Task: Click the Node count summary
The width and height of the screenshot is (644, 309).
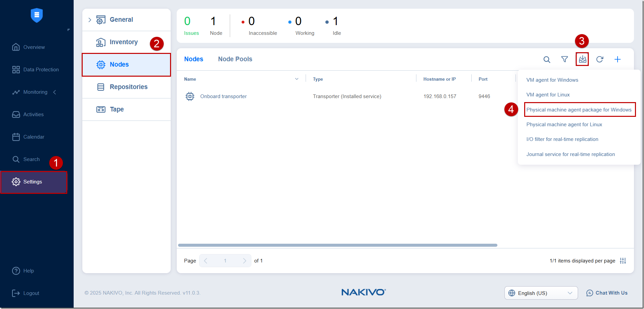Action: [216, 26]
